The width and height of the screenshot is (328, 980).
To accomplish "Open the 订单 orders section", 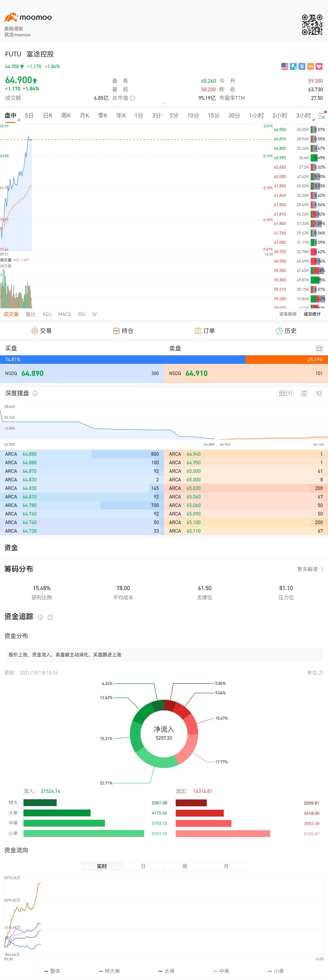I will coord(205,331).
